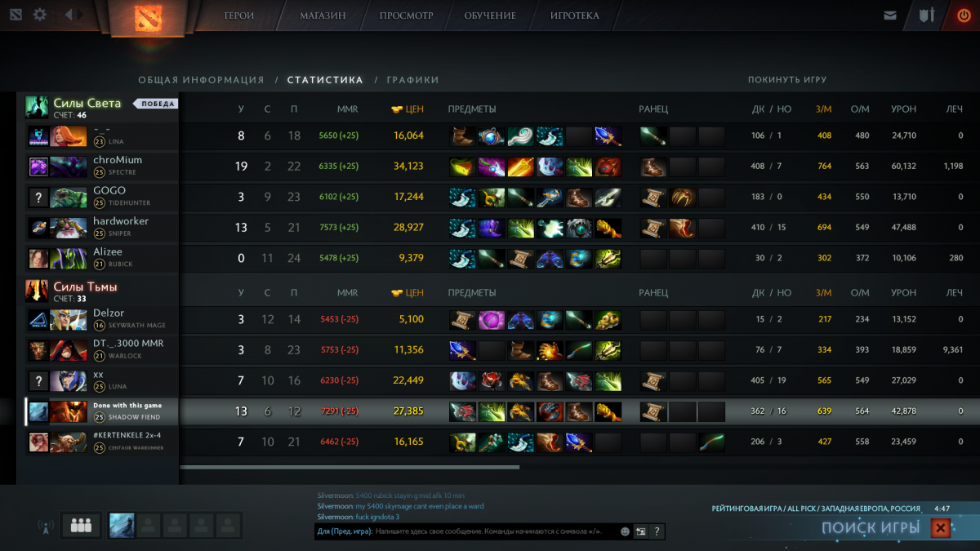This screenshot has width=980, height=551.
Task: Click the voice broadcast antenna icon
Action: coord(43,526)
